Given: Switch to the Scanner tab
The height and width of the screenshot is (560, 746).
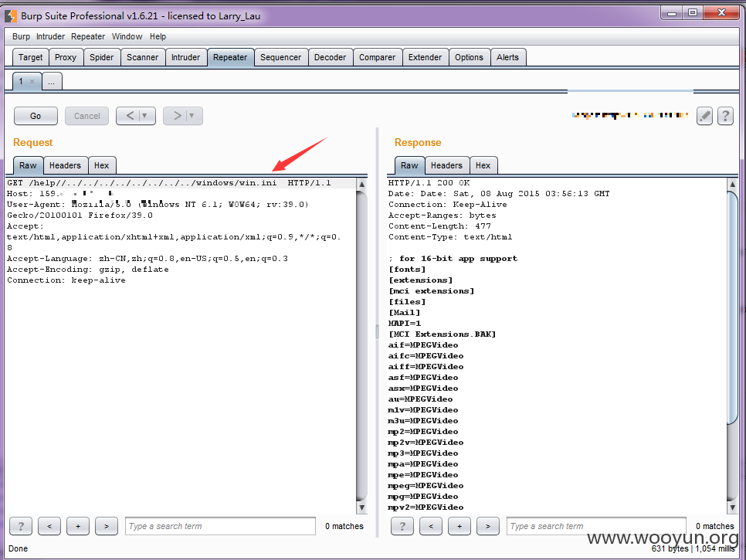Looking at the screenshot, I should 142,57.
